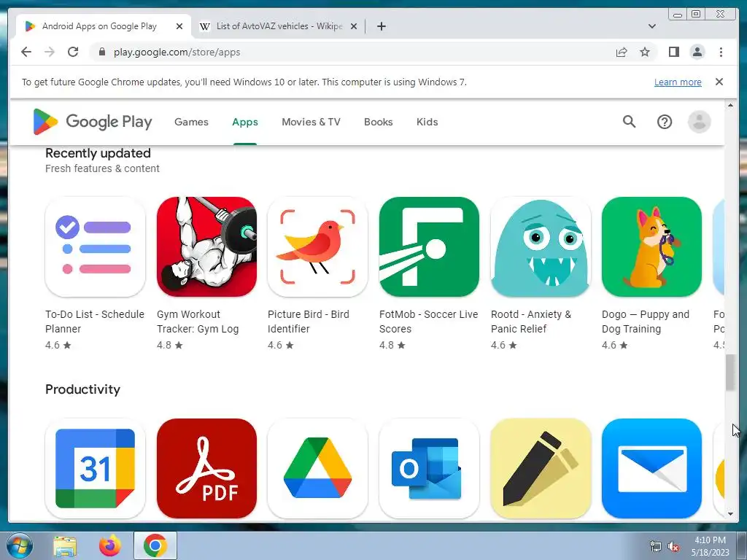The image size is (747, 560).
Task: Open the FotMob - Soccer Live Scores title
Action: (428, 322)
